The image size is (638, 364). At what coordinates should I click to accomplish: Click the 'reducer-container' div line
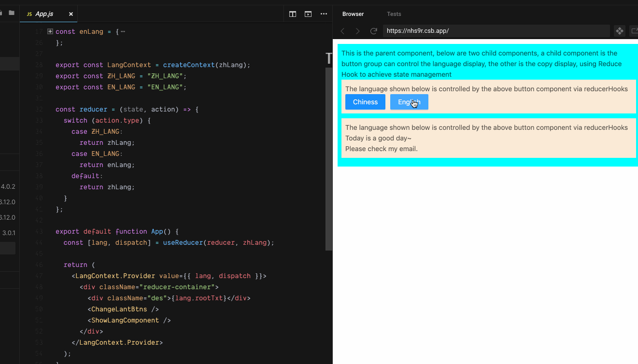pyautogui.click(x=149, y=287)
